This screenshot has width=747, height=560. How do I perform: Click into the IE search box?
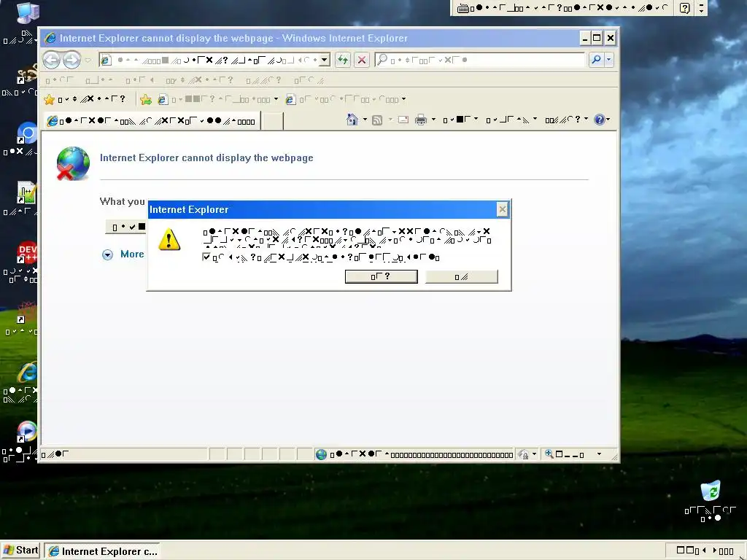click(x=480, y=60)
